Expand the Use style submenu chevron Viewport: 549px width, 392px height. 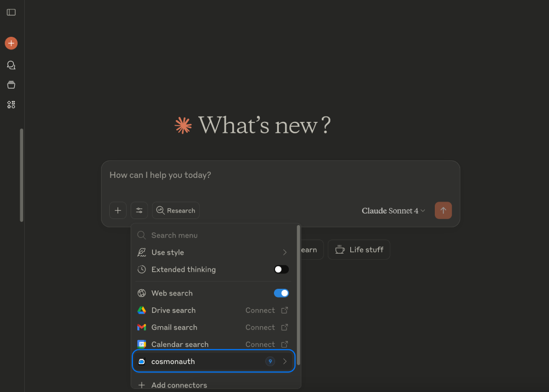pos(284,253)
